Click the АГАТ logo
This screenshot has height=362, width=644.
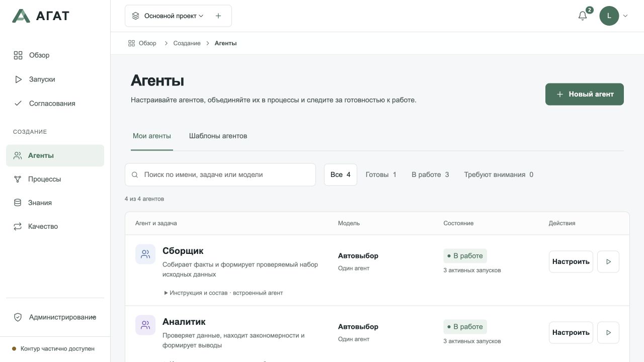coord(41,16)
